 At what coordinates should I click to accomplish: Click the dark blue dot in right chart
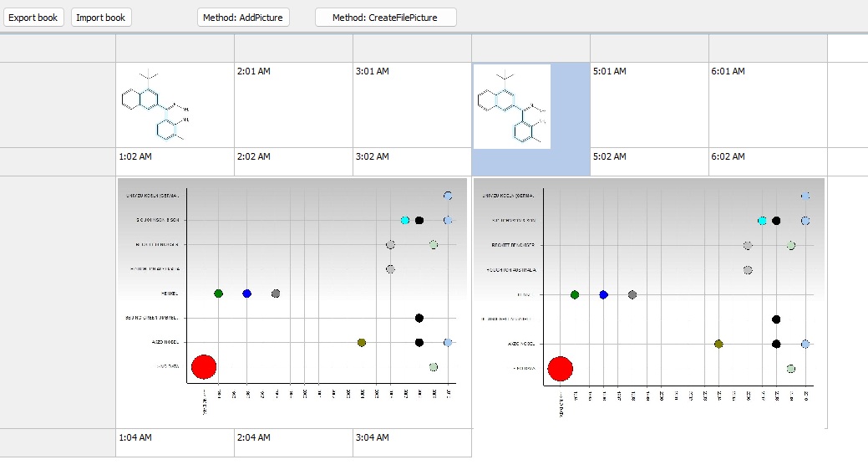[604, 294]
